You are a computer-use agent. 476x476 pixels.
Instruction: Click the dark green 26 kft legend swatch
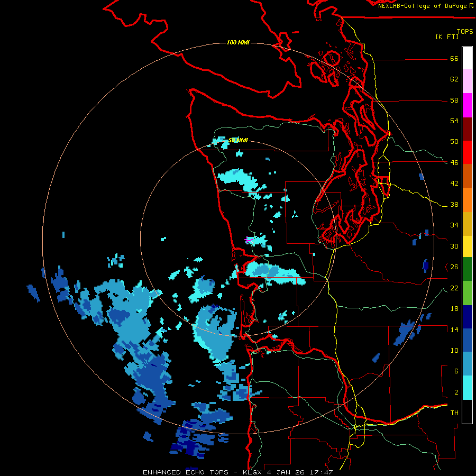pos(467,269)
